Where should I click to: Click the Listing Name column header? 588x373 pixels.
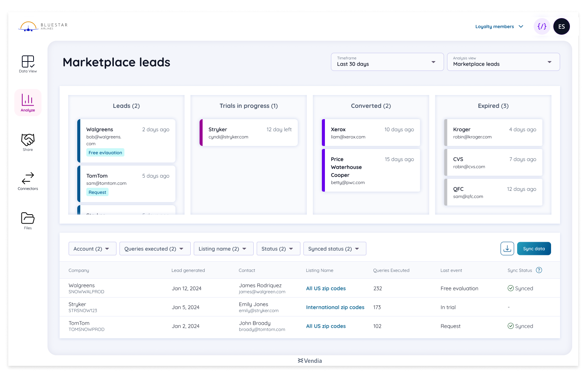(x=320, y=270)
